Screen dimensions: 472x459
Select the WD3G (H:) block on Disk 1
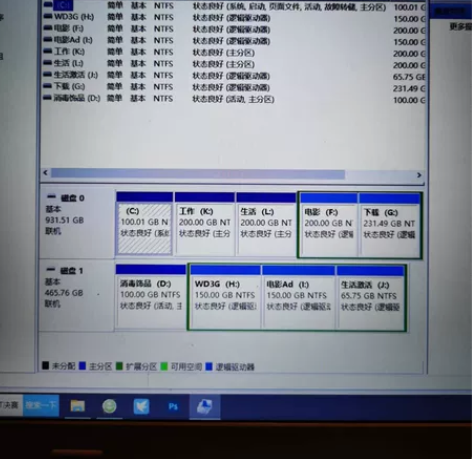pyautogui.click(x=226, y=297)
